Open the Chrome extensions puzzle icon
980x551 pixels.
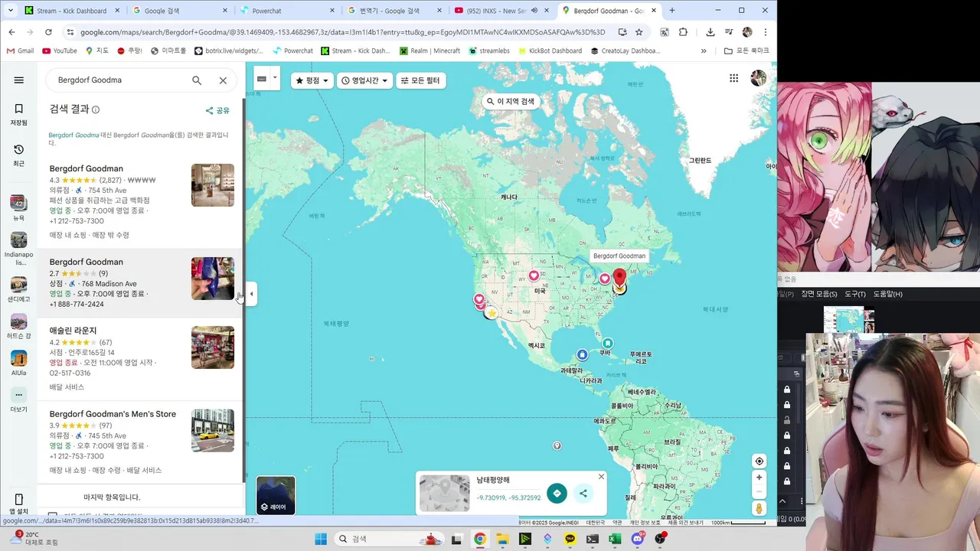pos(683,32)
